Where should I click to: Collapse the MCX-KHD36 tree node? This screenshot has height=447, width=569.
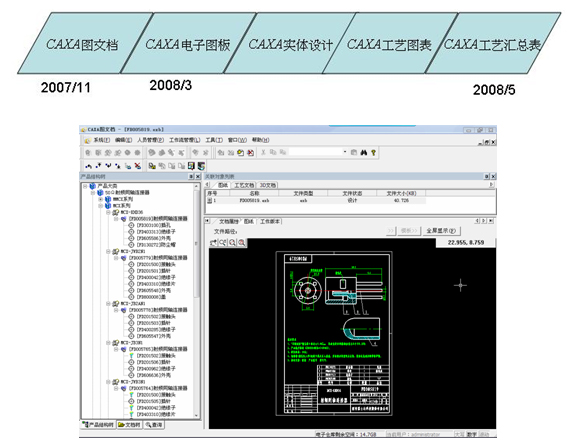coord(108,212)
